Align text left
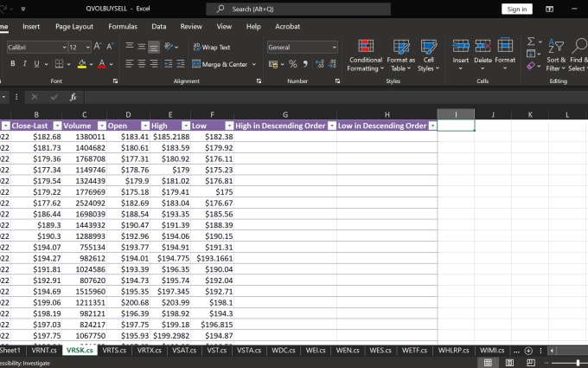This screenshot has width=588, height=368. tap(130, 64)
